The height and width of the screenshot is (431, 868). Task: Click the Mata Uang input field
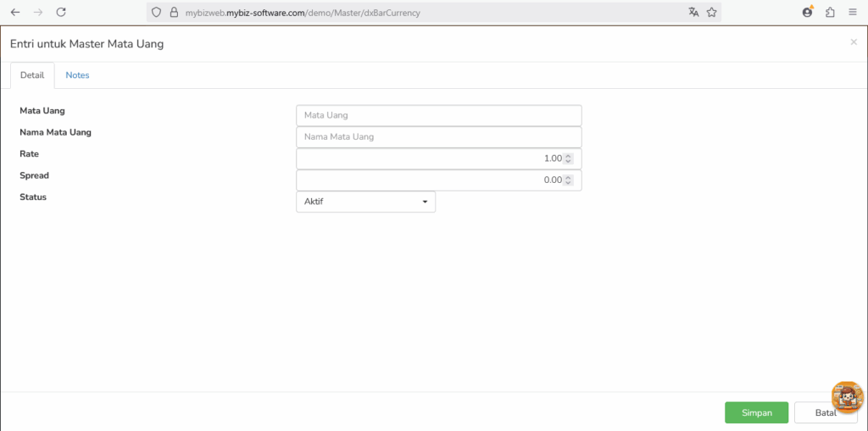click(439, 116)
